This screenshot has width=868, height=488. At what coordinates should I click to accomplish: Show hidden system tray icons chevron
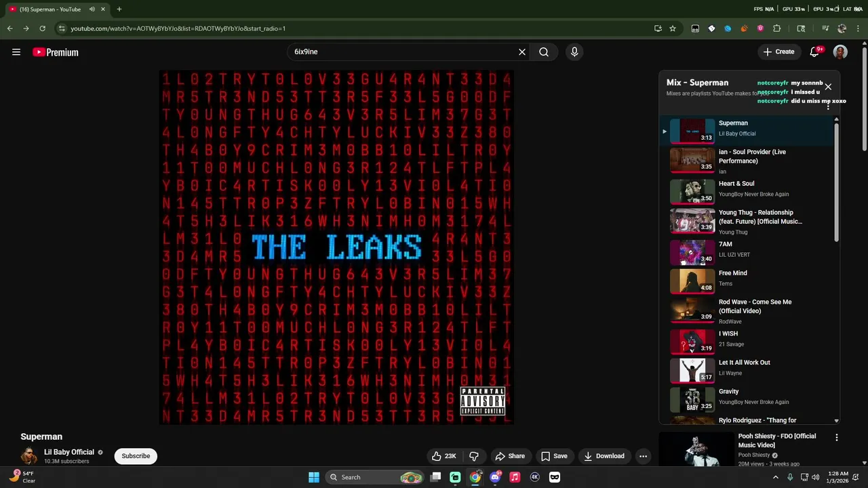coord(776,477)
